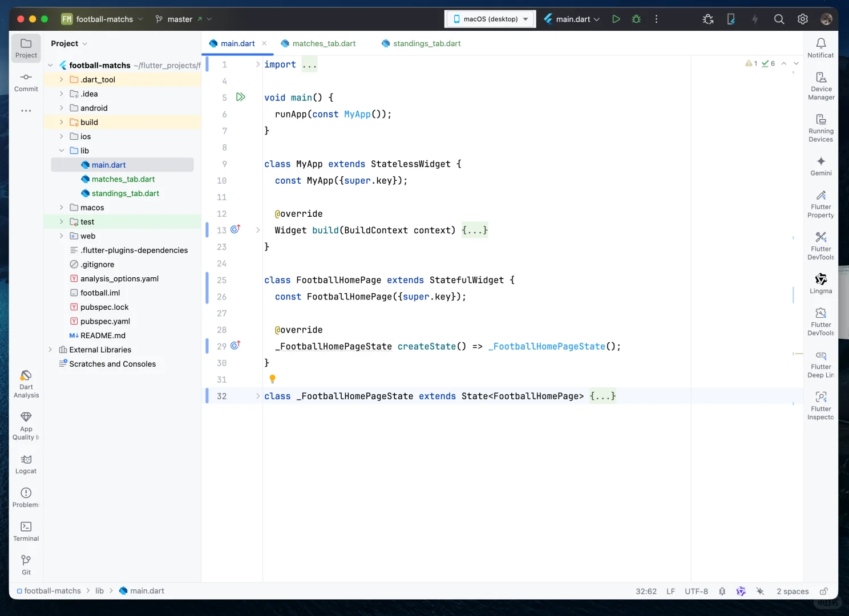Image resolution: width=849 pixels, height=616 pixels.
Task: Click the 2 spaces indent setting
Action: (x=792, y=591)
